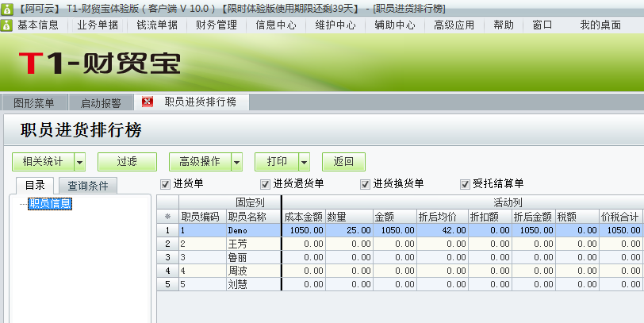The image size is (644, 323).
Task: Expand the 高级操作 dropdown arrow
Action: pyautogui.click(x=236, y=162)
